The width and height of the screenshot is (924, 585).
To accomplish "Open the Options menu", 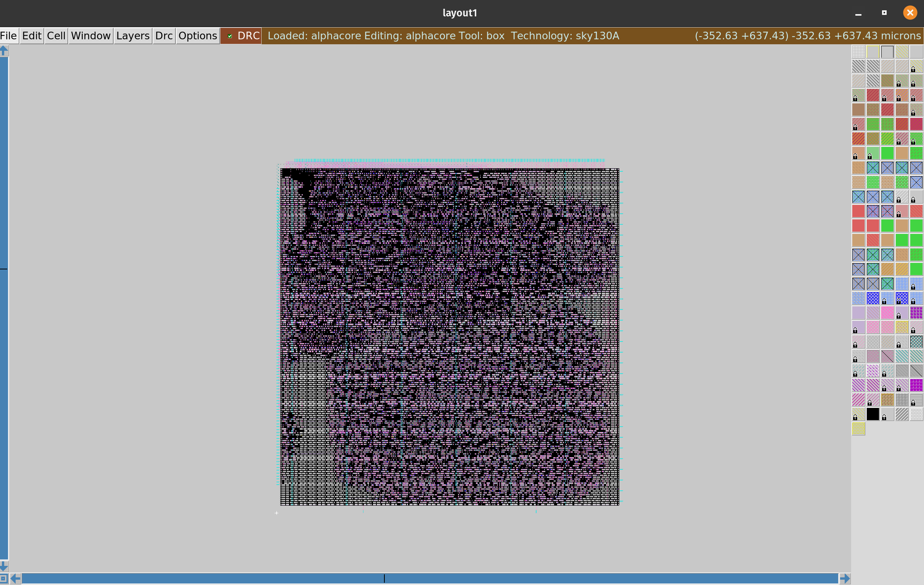I will click(x=198, y=36).
